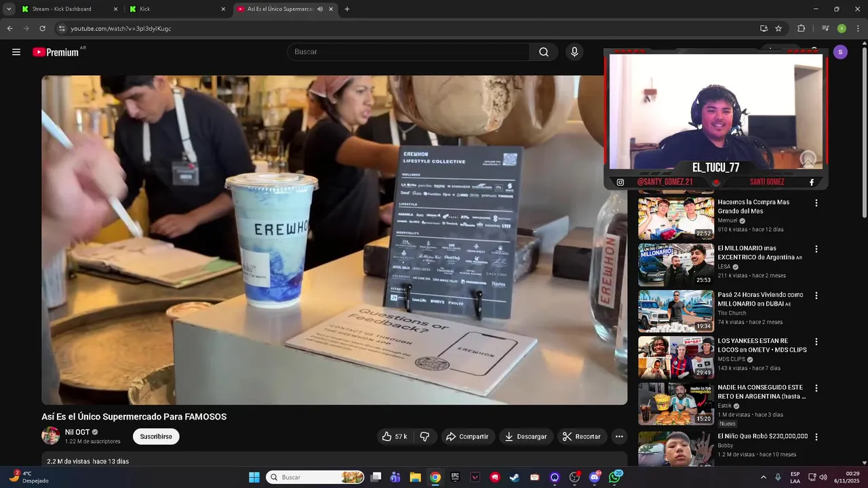868x488 pixels.
Task: Open Chrome extensions puzzle icon
Action: 802,28
